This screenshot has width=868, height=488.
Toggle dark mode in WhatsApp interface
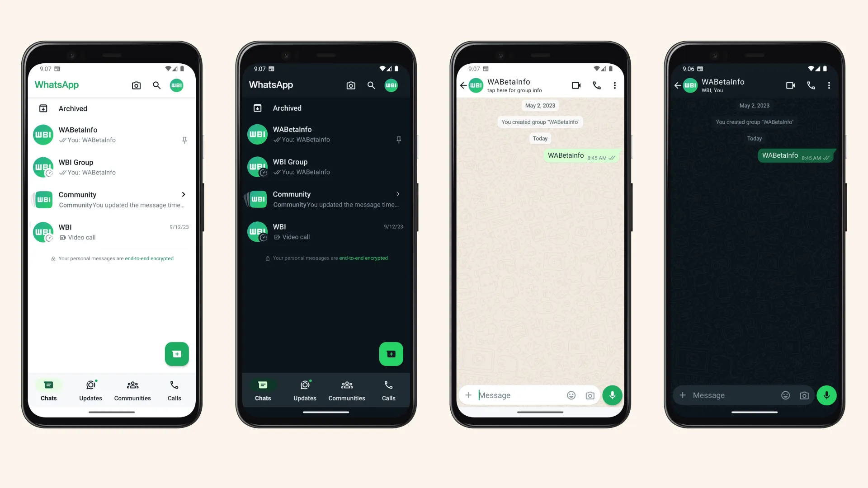tap(176, 85)
